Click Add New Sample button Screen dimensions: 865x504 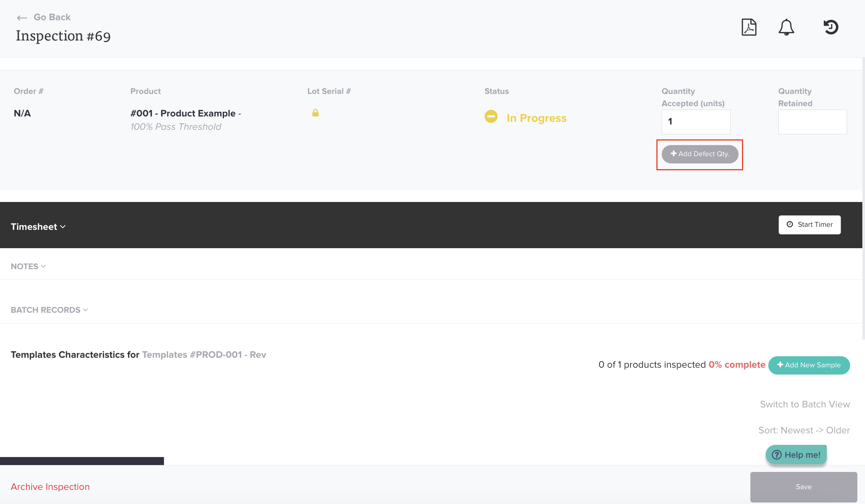809,365
